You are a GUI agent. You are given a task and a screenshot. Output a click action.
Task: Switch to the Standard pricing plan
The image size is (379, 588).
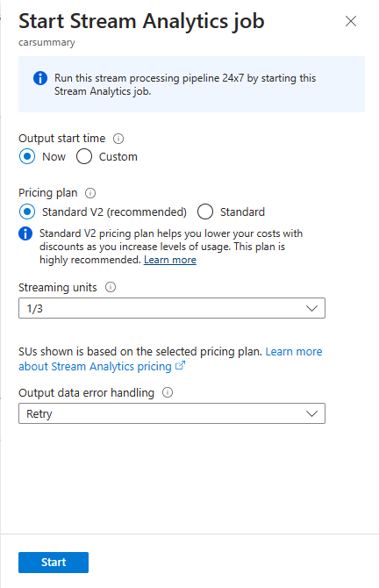[x=205, y=212]
